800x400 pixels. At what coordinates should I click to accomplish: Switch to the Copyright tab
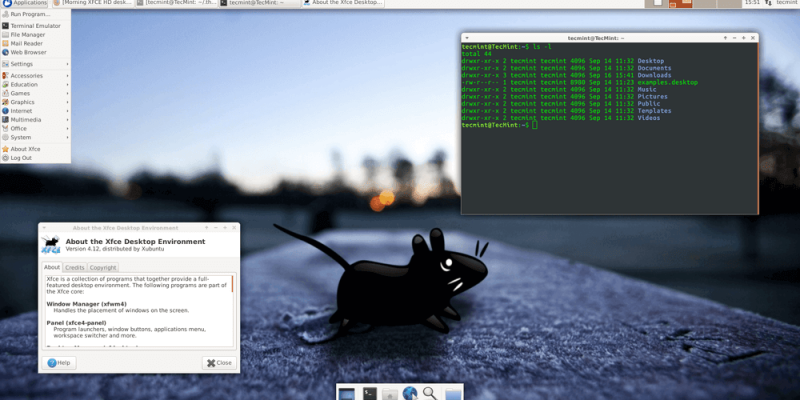click(103, 267)
